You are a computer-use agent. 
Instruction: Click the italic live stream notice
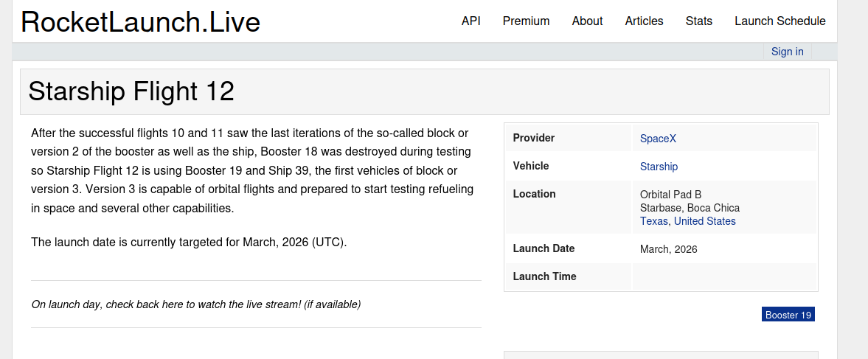point(196,304)
